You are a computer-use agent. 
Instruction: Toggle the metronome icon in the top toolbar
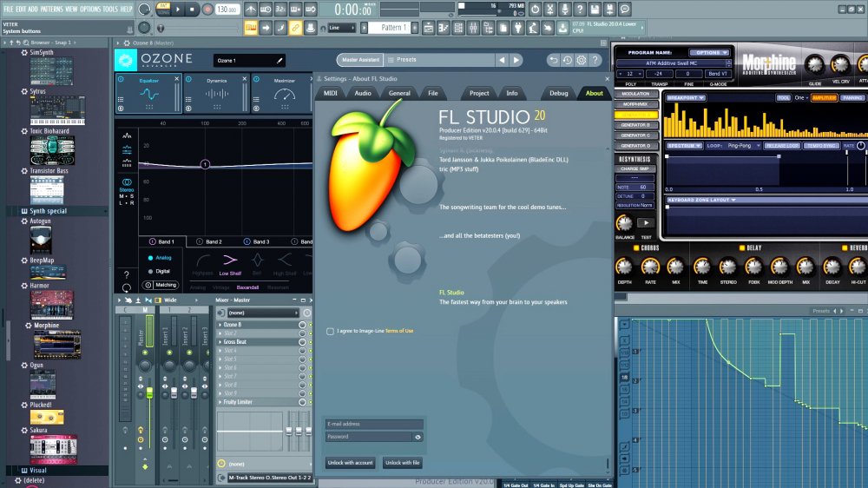click(251, 10)
